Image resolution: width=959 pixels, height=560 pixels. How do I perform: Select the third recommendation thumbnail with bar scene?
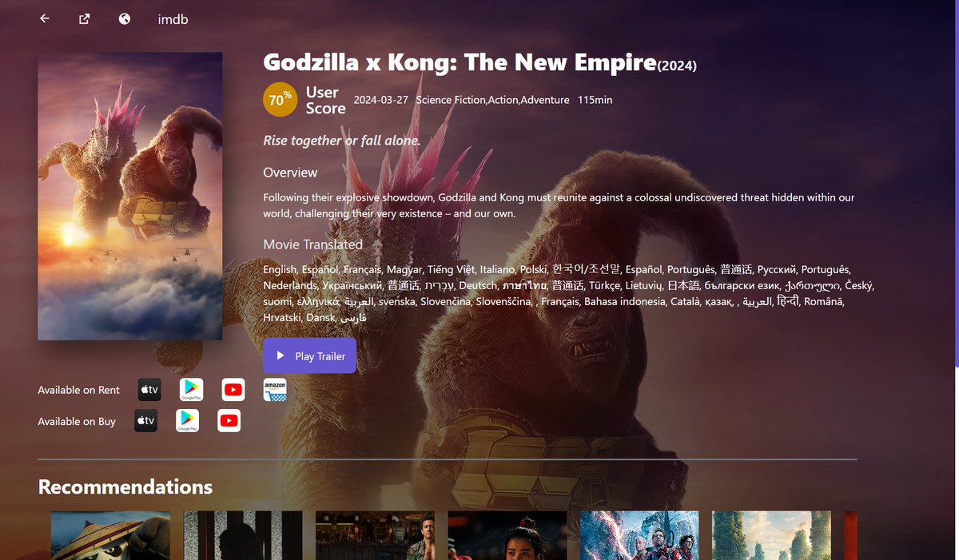point(375,535)
